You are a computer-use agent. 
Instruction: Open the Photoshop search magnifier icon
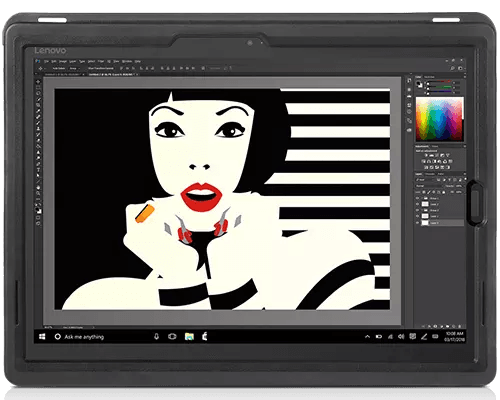[x=453, y=68]
